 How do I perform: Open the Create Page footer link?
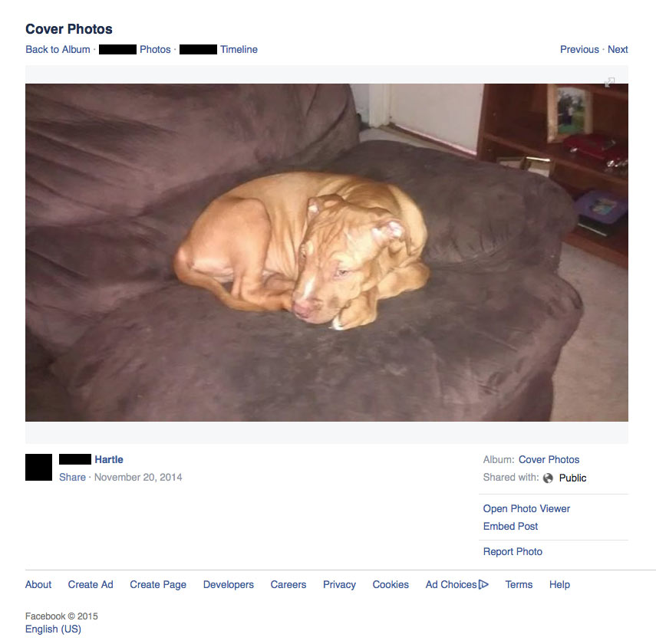pos(158,585)
